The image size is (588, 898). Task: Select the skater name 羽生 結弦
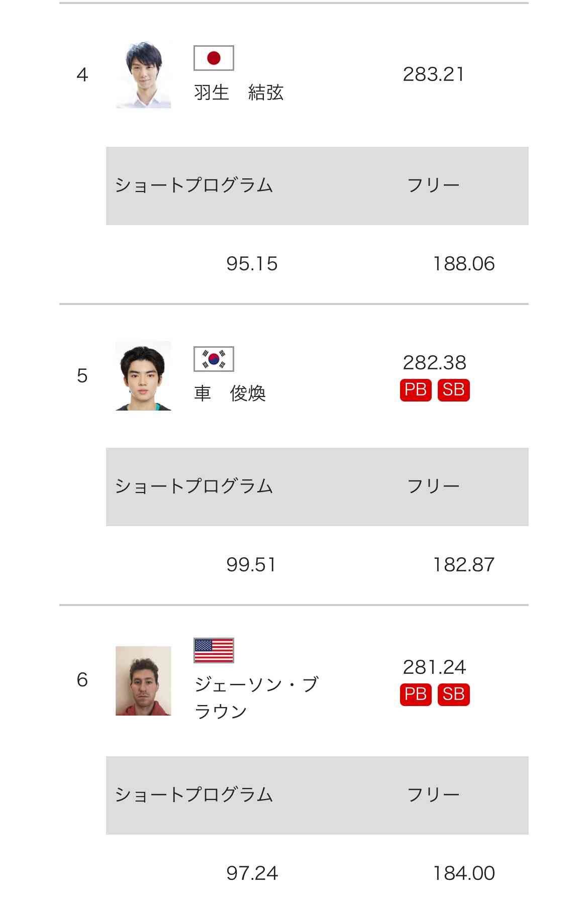[239, 92]
